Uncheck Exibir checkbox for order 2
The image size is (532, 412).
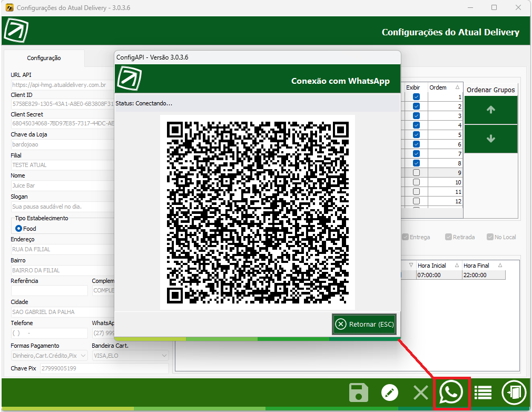(416, 106)
